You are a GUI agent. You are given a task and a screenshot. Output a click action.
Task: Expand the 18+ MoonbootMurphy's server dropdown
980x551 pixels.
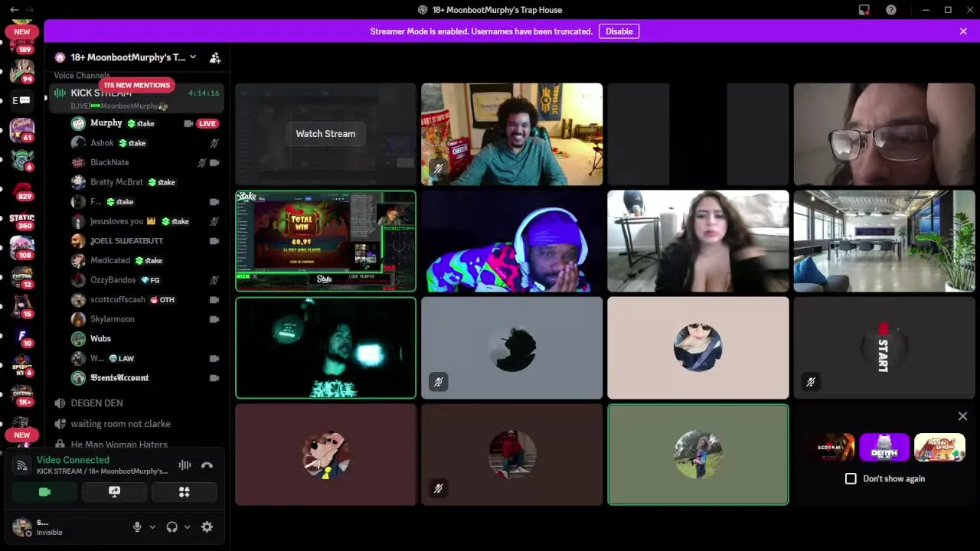pos(193,57)
